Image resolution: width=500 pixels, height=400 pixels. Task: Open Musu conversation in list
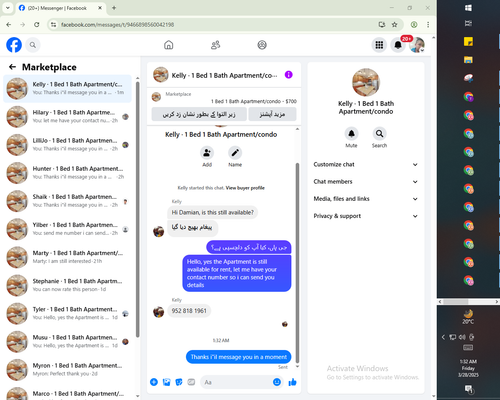67,341
